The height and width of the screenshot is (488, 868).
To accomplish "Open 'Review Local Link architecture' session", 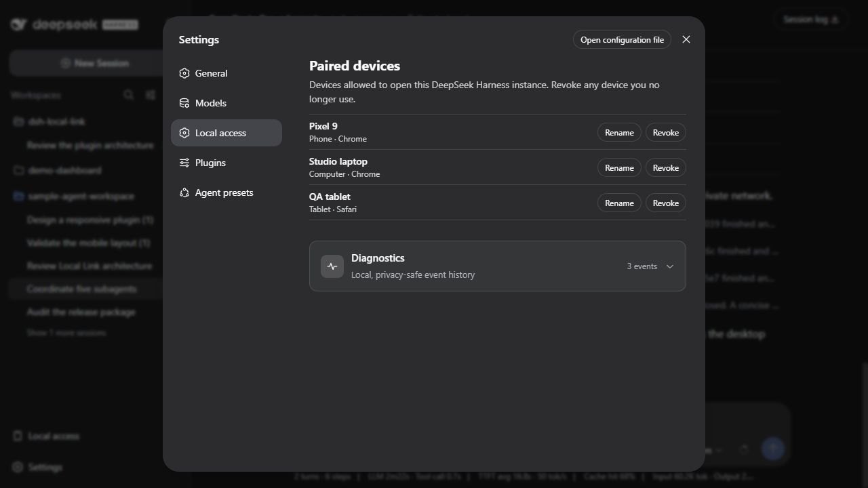I will pyautogui.click(x=90, y=266).
